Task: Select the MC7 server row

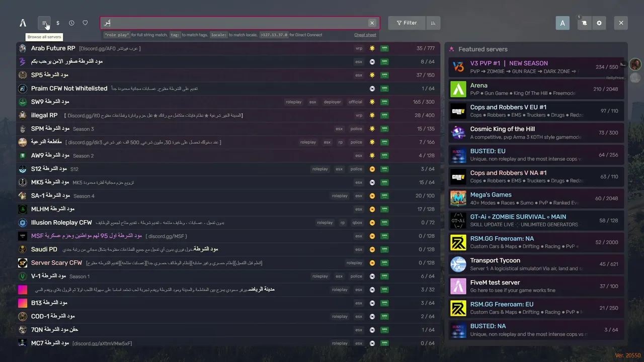Action: [228, 343]
